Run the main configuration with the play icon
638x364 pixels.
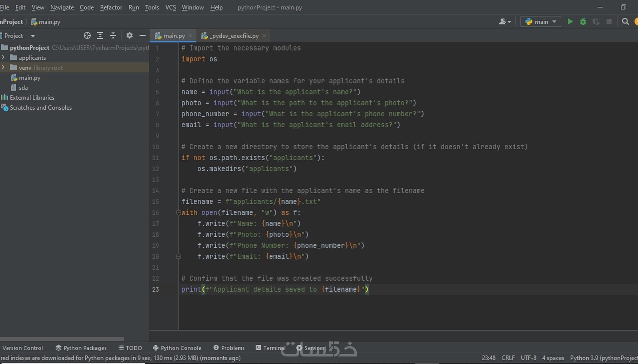570,21
